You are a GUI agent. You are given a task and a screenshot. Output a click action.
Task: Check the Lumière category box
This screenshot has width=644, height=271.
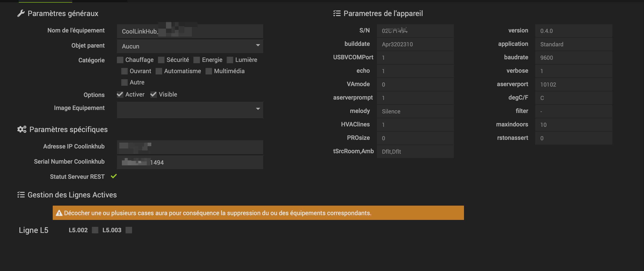(x=230, y=60)
